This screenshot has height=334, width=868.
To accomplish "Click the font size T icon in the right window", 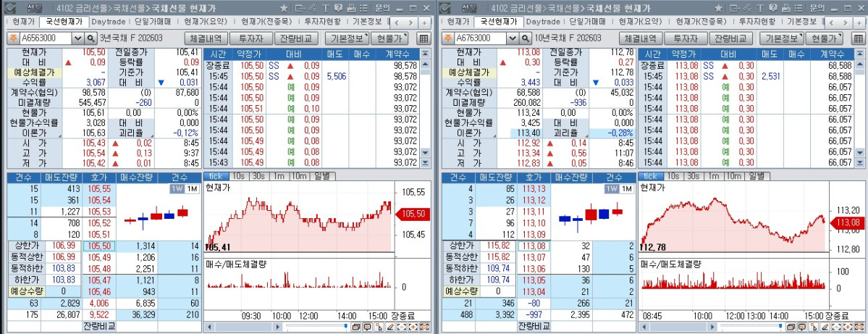I will click(x=760, y=8).
